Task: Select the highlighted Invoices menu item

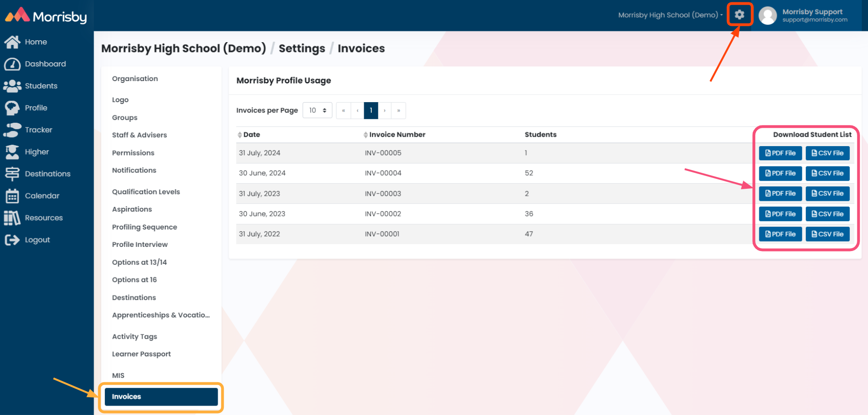Action: point(161,397)
